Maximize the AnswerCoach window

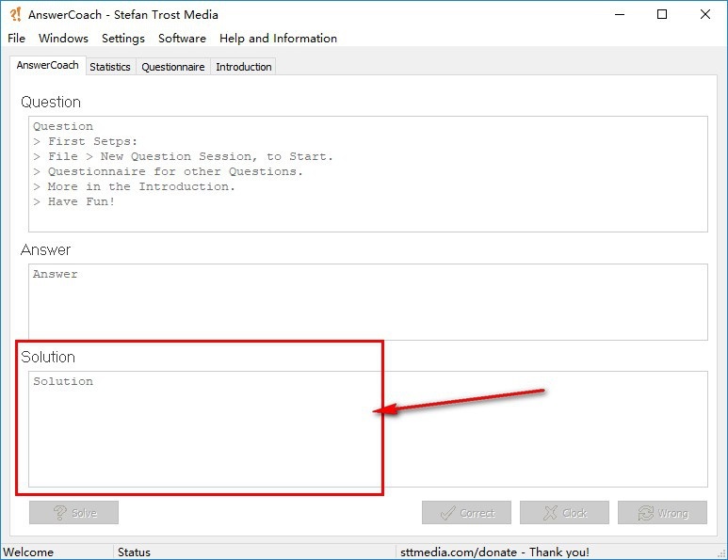click(662, 14)
